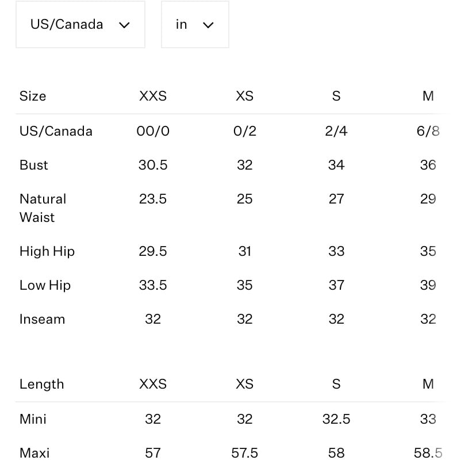Click the Bust row label

34,165
